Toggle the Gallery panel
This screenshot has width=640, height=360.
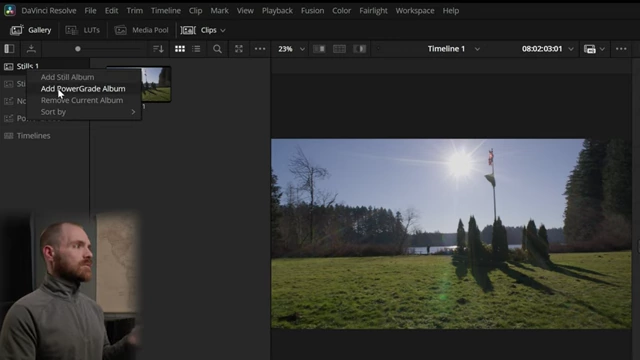click(31, 30)
